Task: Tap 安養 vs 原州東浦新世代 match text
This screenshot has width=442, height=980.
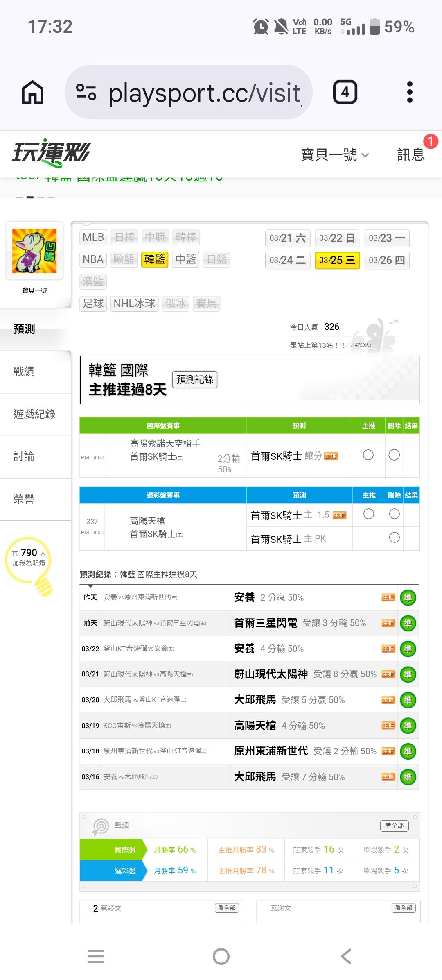Action: click(140, 597)
